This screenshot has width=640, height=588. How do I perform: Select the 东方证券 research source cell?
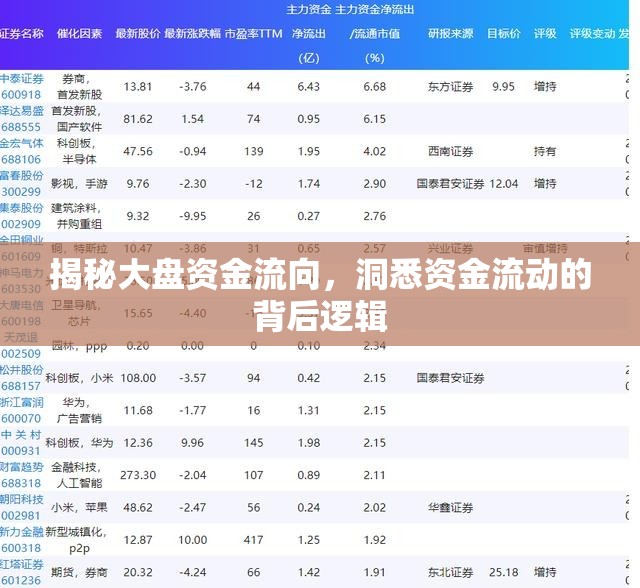450,87
